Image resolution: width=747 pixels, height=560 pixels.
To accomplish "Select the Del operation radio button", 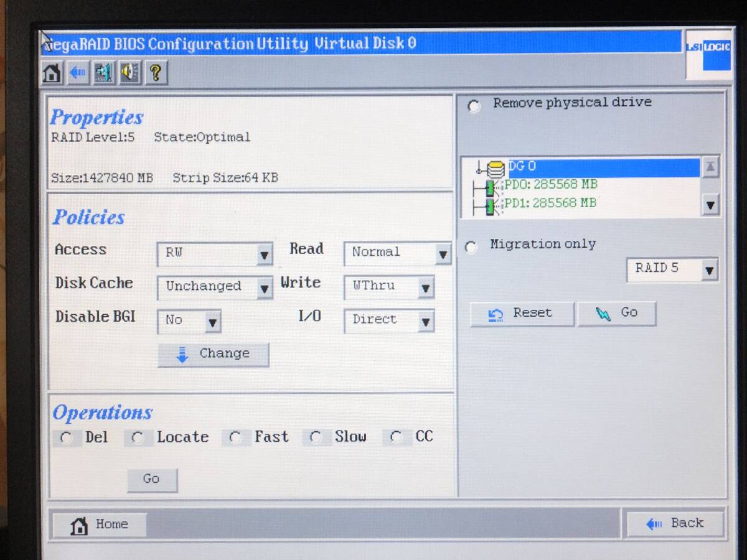I will [66, 438].
